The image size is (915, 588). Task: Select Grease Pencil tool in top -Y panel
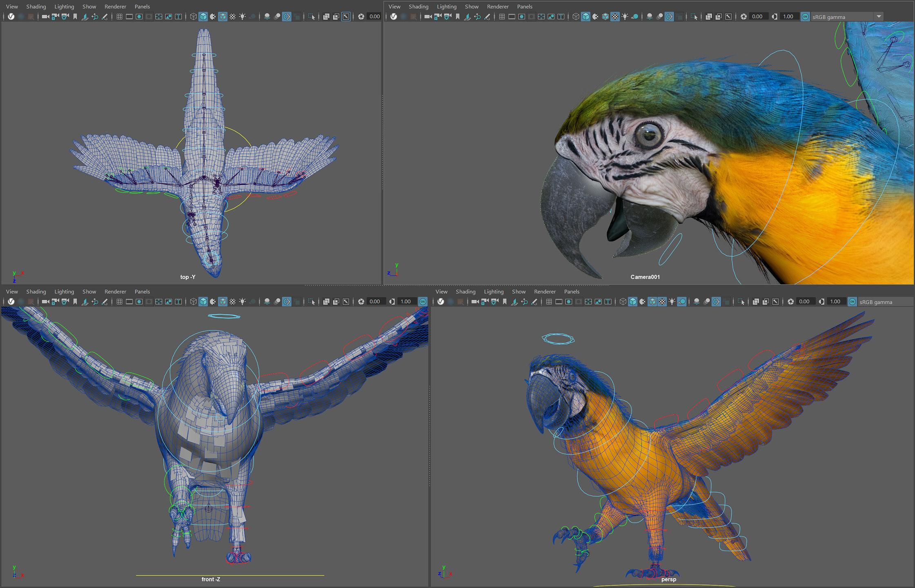point(105,17)
